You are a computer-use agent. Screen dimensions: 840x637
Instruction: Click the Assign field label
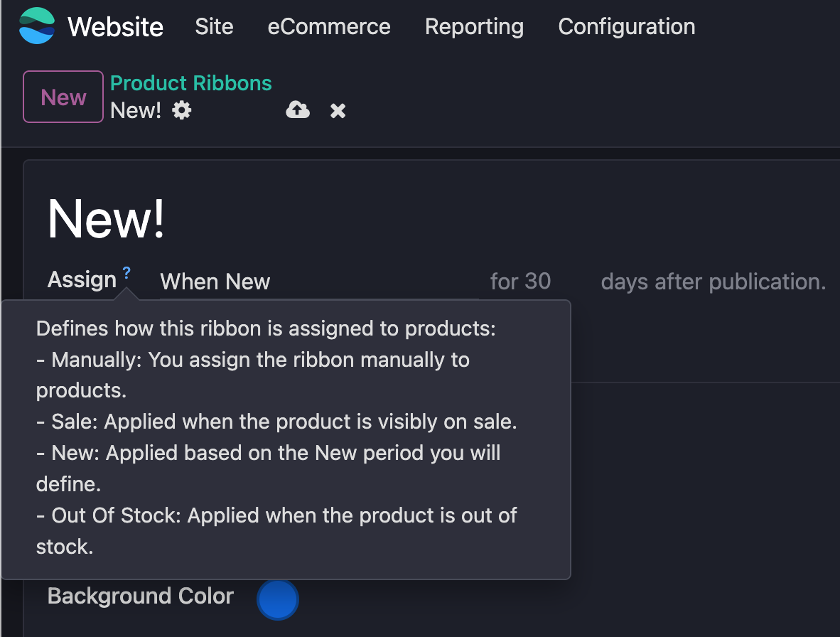pyautogui.click(x=82, y=280)
